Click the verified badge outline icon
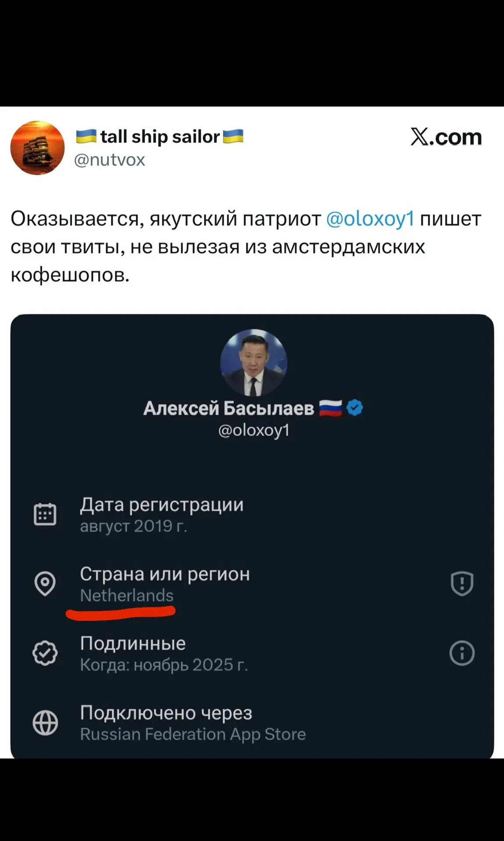 point(45,653)
